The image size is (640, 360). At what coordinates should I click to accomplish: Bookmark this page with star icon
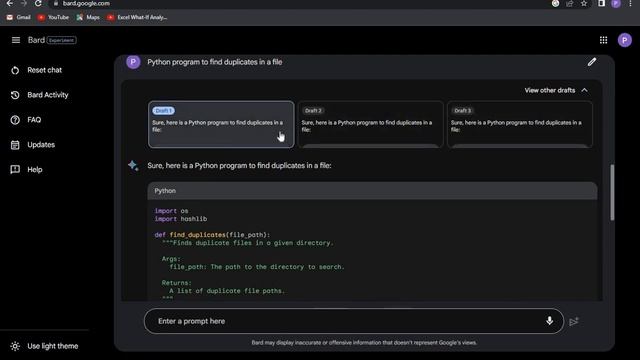pos(584,3)
